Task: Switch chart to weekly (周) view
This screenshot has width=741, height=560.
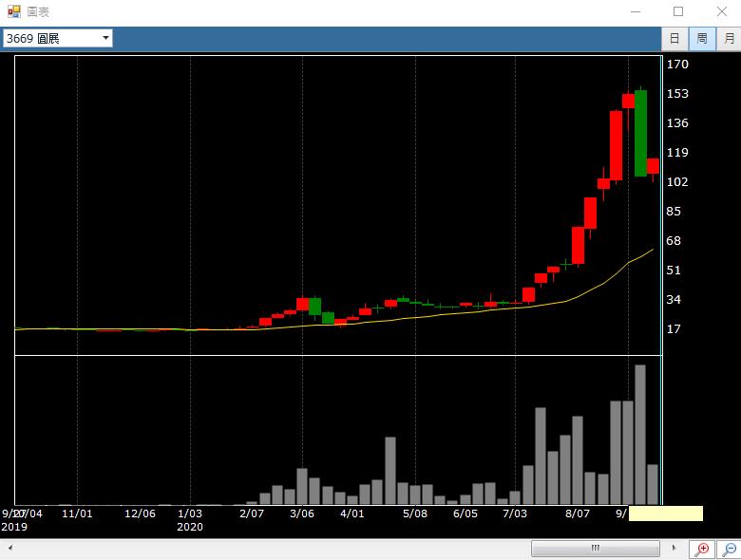Action: point(701,39)
